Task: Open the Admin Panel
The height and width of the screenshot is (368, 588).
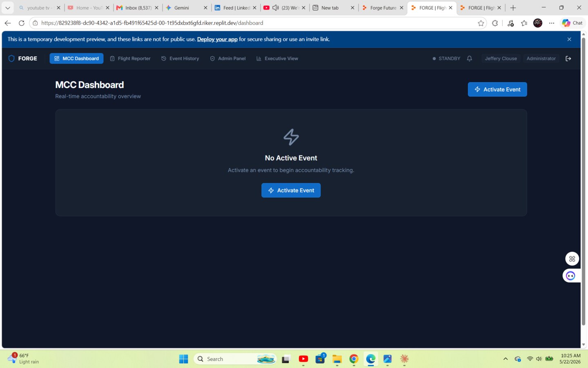Action: coord(228,58)
